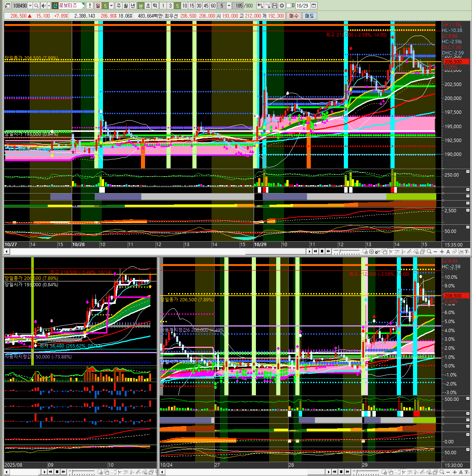Viewport: 472px width, 476px height.
Task: Click the crossed-line chart tool icon beside the save icon
Action: [x=268, y=6]
